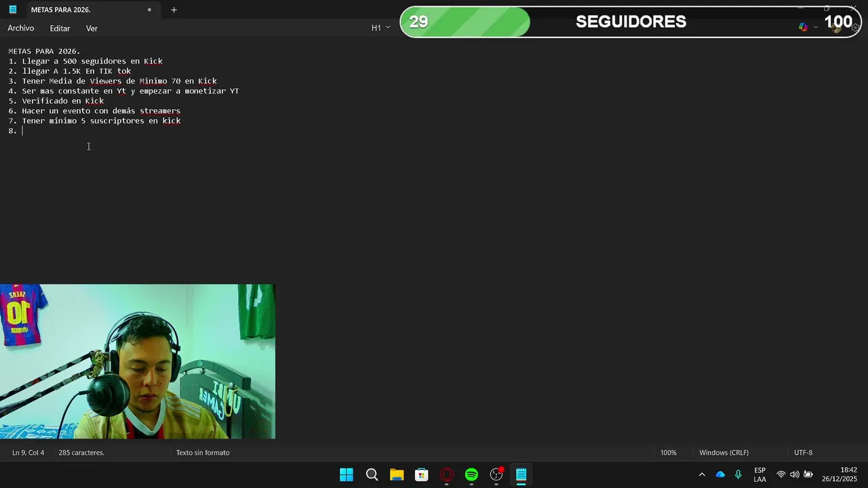Launch Microsoft Store from the taskbar
868x488 pixels.
(x=422, y=474)
